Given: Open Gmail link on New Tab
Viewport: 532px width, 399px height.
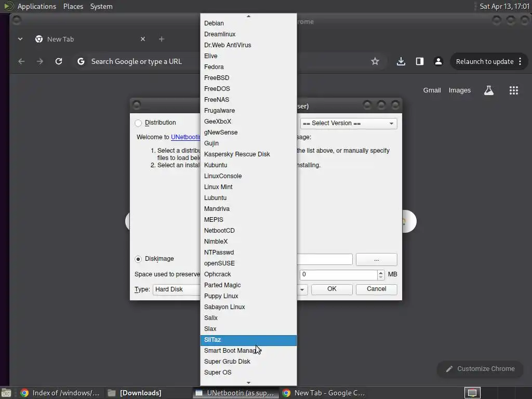Looking at the screenshot, I should tap(432, 90).
